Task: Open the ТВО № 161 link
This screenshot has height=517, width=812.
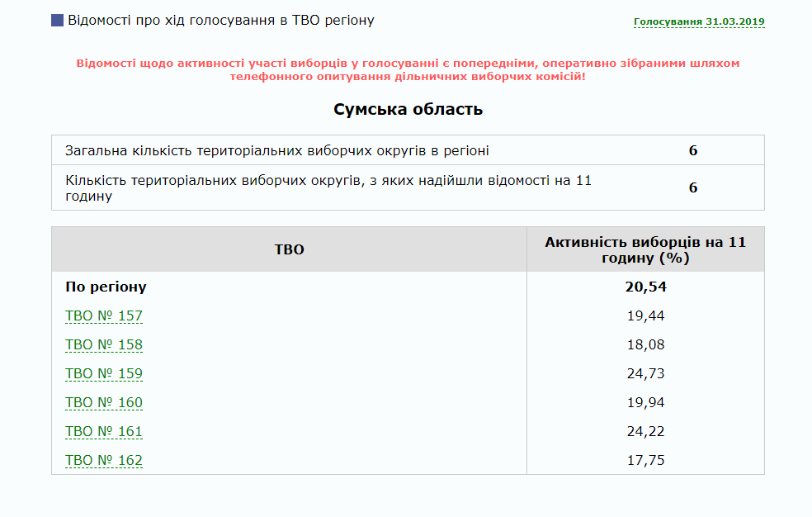Action: tap(104, 432)
